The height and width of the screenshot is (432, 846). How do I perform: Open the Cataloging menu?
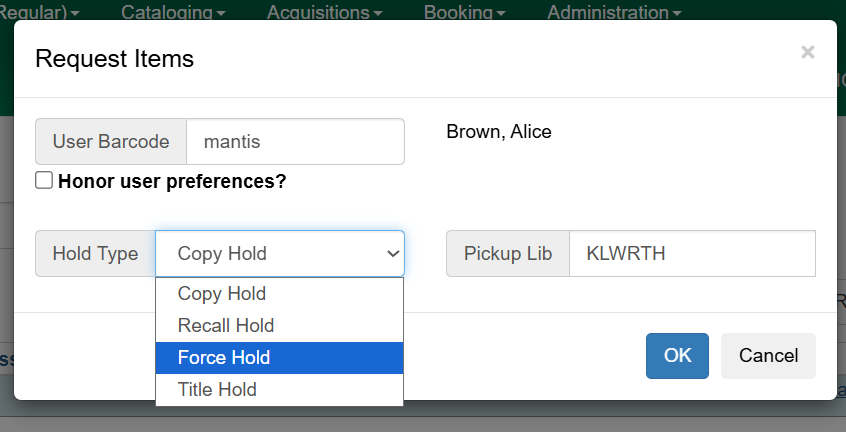point(172,13)
